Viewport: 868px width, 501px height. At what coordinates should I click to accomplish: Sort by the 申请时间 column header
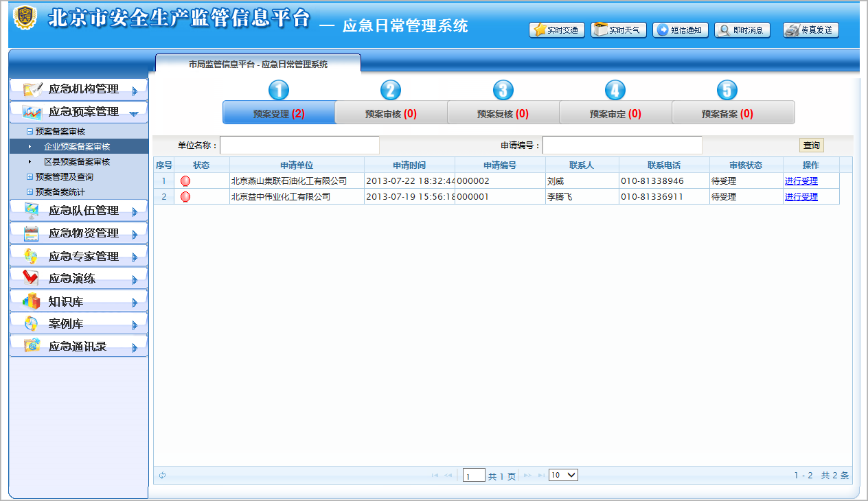click(x=409, y=165)
